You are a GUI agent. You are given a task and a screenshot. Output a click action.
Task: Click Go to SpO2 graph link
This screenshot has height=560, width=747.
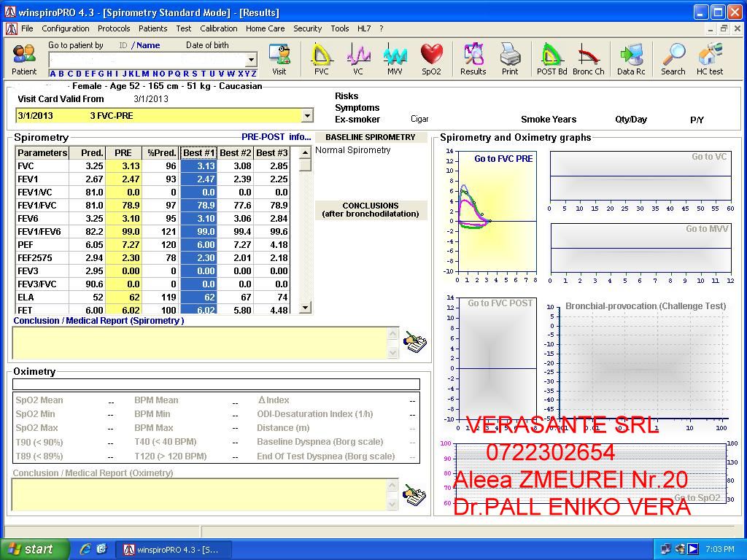(x=697, y=498)
